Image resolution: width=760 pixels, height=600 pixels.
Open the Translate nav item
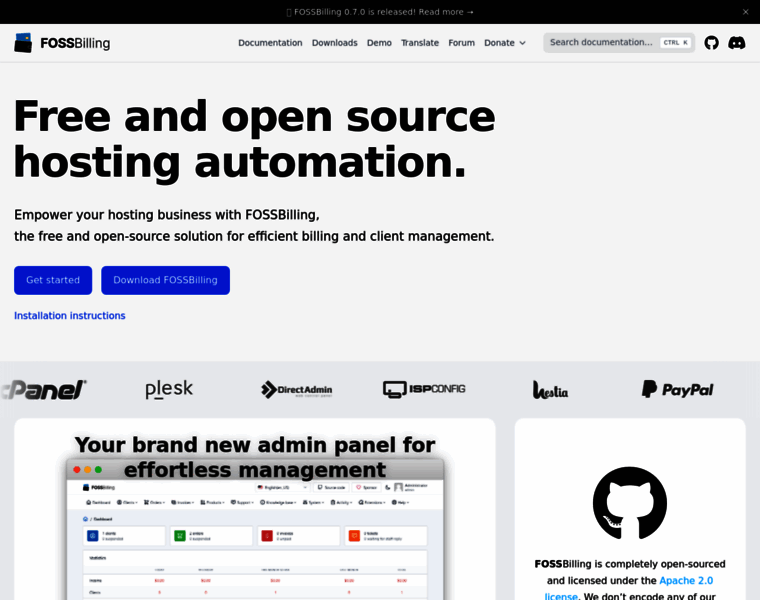point(420,43)
